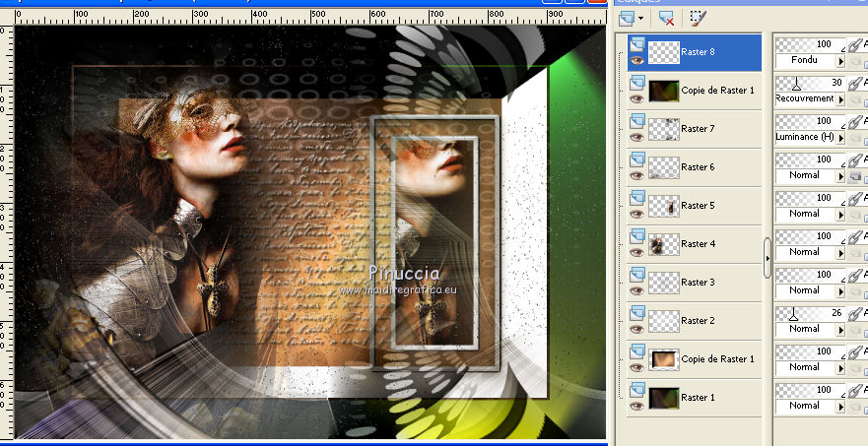Select the Raster 2 layer name
The height and width of the screenshot is (446, 868).
coord(698,320)
